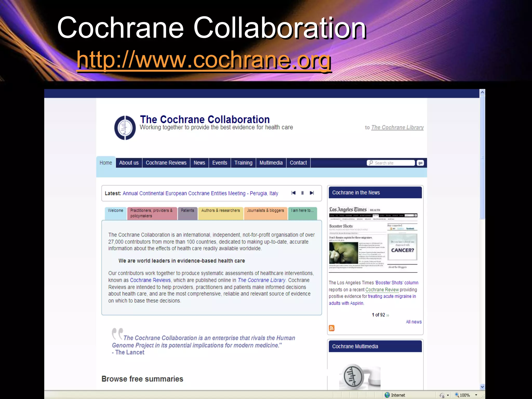Click the Los Angeles Times article thumbnail
Screen dimensions: 532x399
[x=373, y=239]
